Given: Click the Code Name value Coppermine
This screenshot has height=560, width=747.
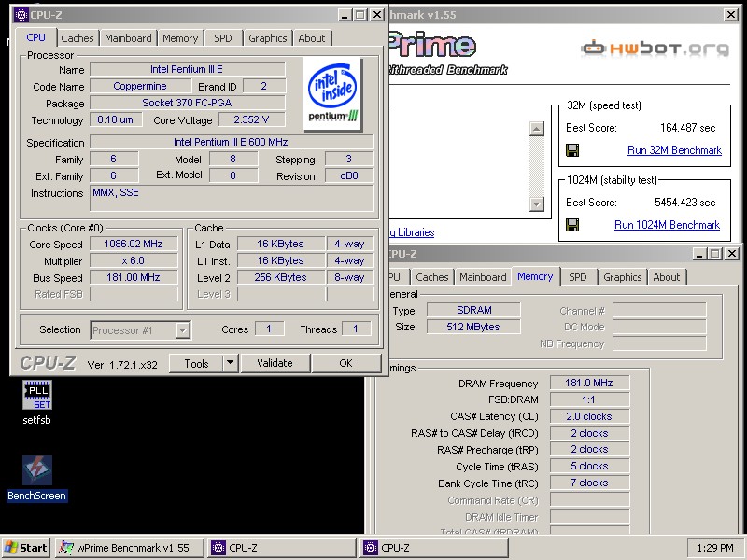Looking at the screenshot, I should tap(140, 86).
